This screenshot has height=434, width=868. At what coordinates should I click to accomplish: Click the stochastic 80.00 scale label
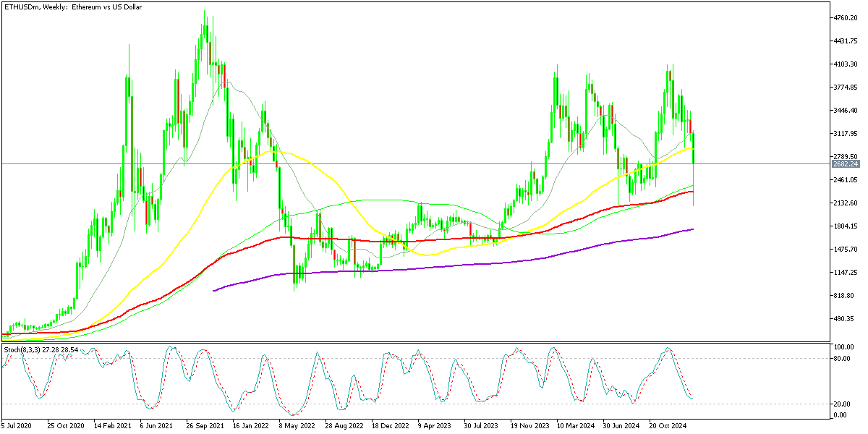tap(843, 358)
